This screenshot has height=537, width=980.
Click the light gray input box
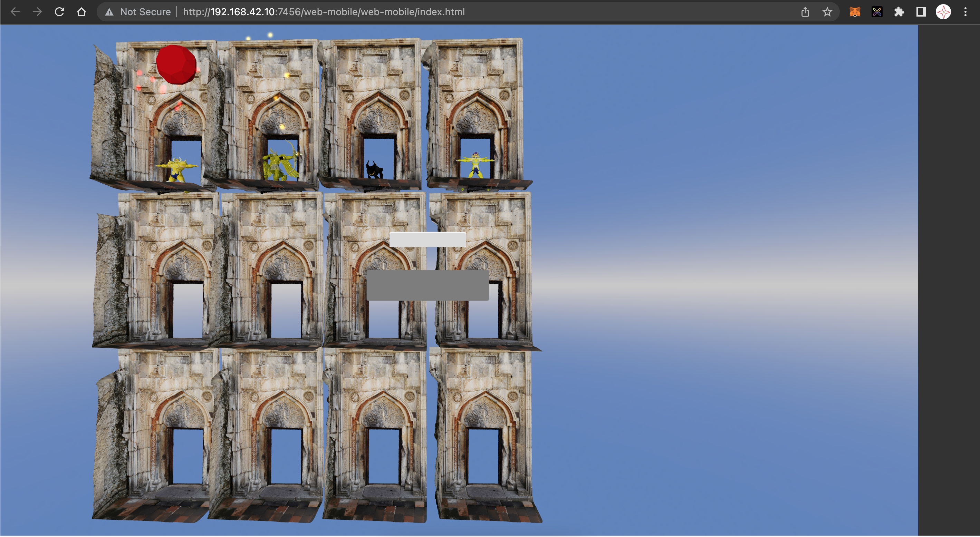(427, 240)
